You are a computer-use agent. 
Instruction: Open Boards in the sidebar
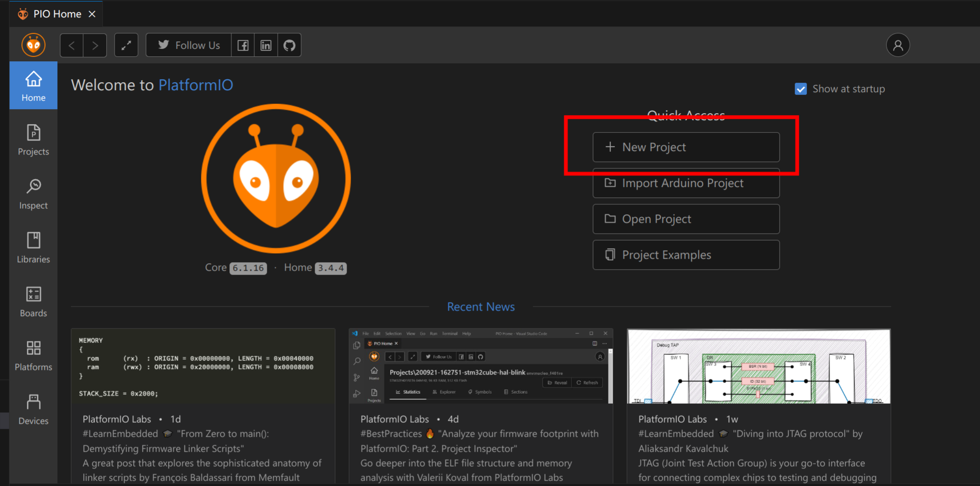point(33,302)
